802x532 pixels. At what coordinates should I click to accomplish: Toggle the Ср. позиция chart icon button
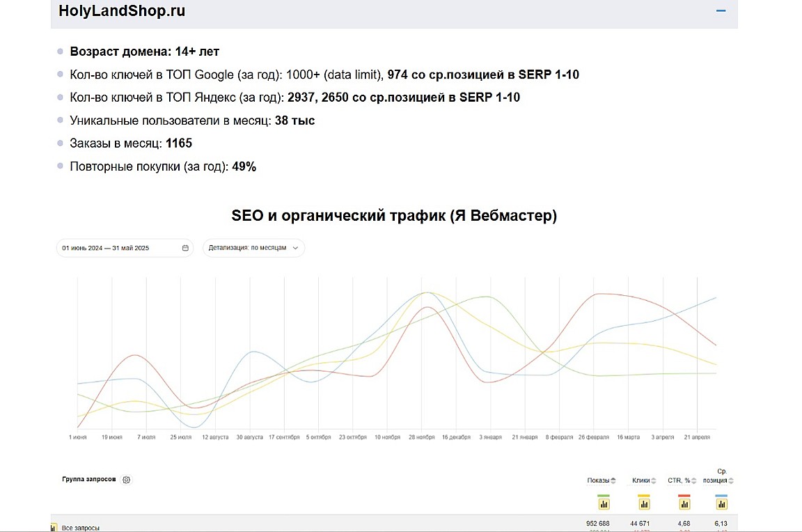tap(722, 503)
